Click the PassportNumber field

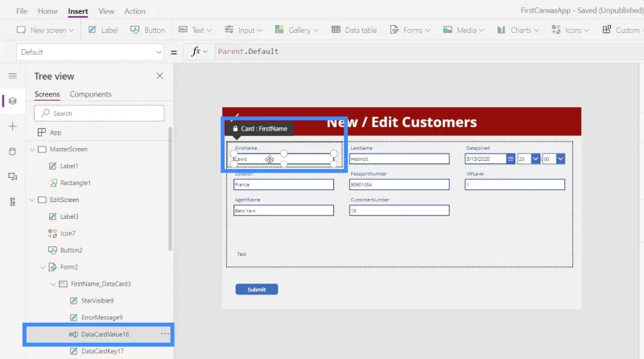[399, 185]
